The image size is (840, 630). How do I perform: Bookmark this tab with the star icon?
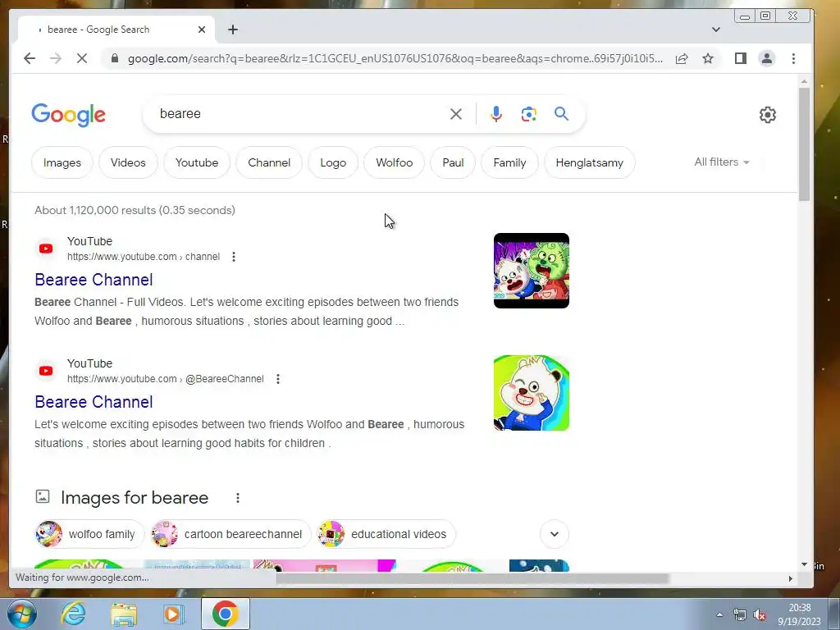708,58
